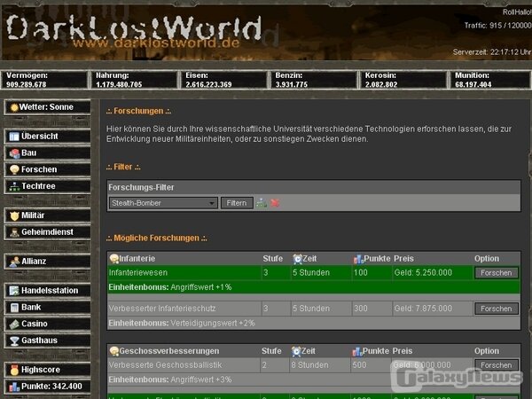The height and width of the screenshot is (399, 532).
Task: Click the Bau building blocks icon
Action: click(x=14, y=153)
